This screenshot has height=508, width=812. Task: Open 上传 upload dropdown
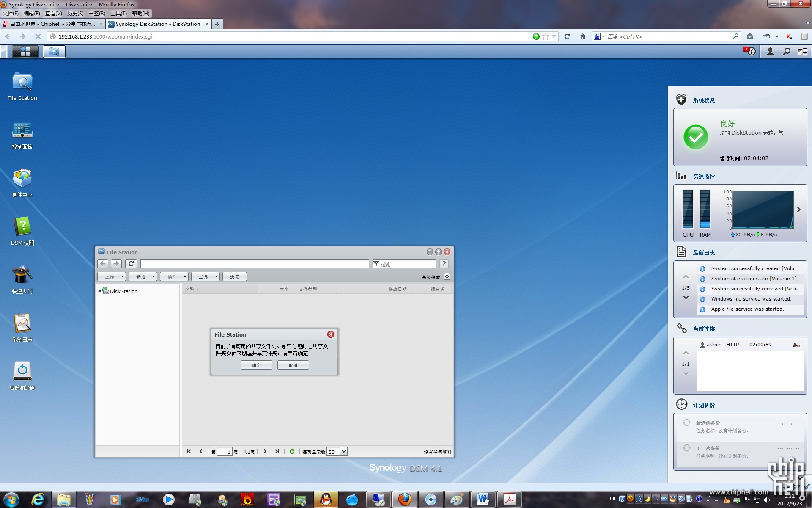coord(112,277)
